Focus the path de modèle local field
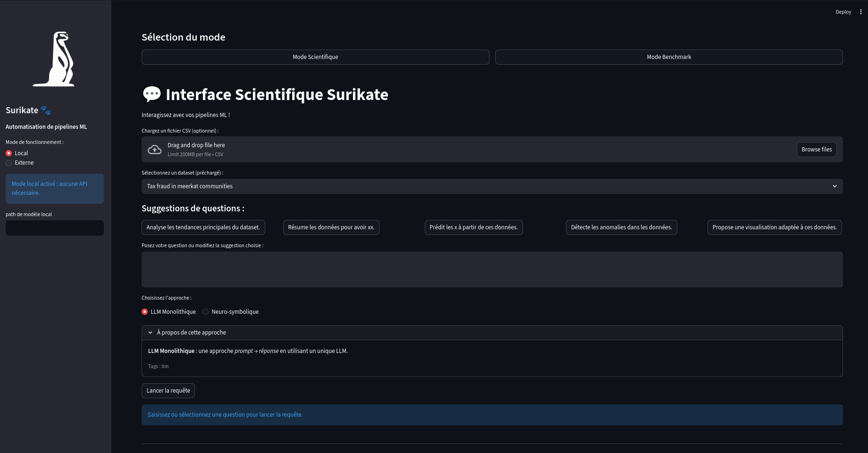 tap(55, 228)
